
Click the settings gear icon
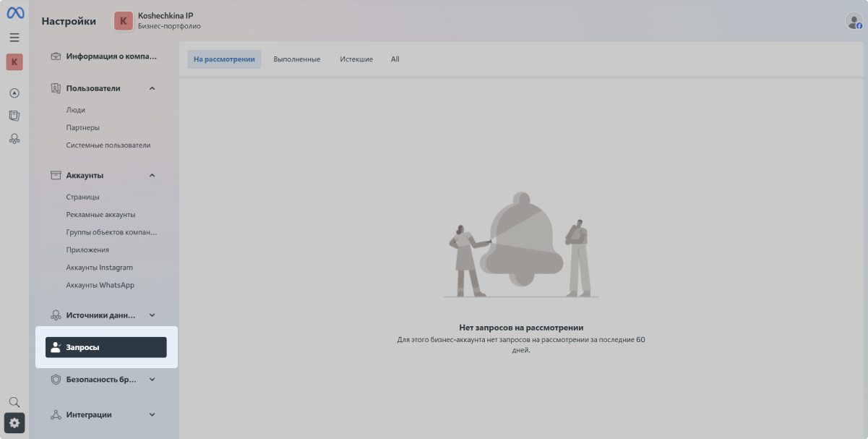[14, 423]
